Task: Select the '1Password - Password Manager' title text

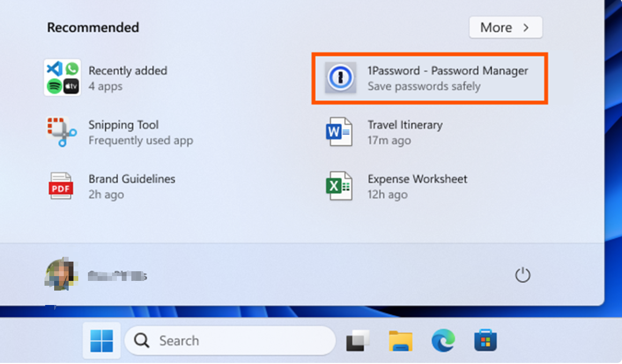Action: point(447,71)
